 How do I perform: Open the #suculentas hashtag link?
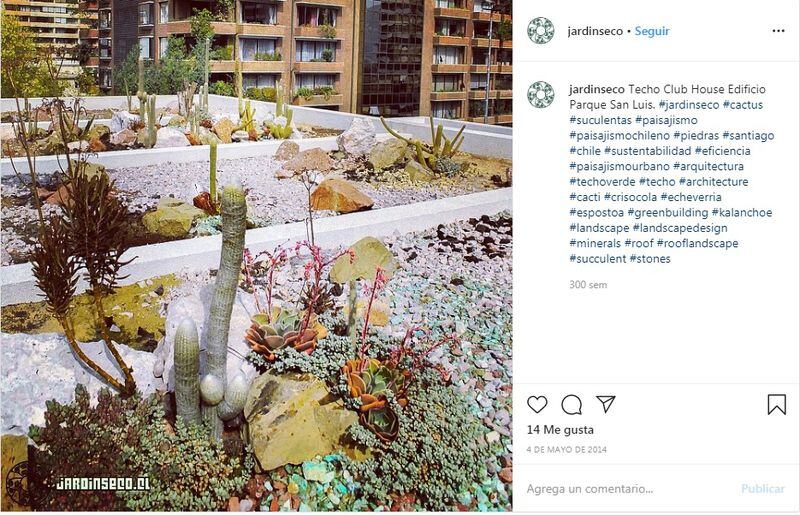tap(601, 120)
